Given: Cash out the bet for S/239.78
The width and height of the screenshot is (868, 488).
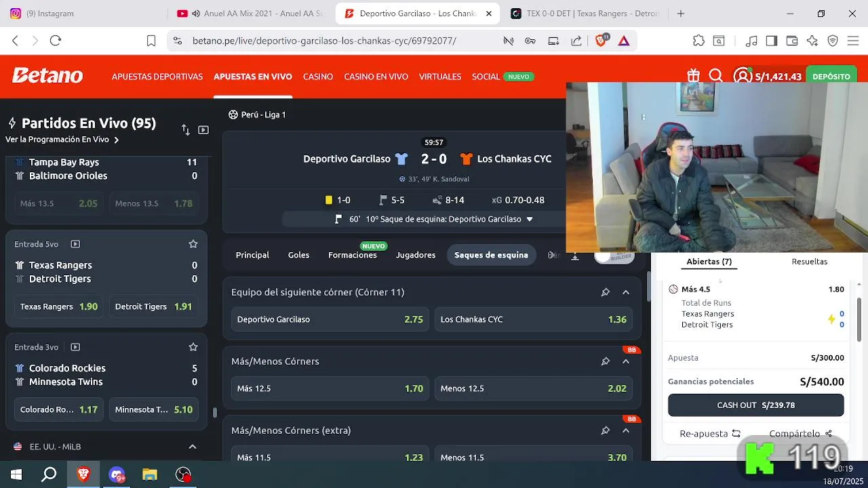Looking at the screenshot, I should tap(756, 405).
